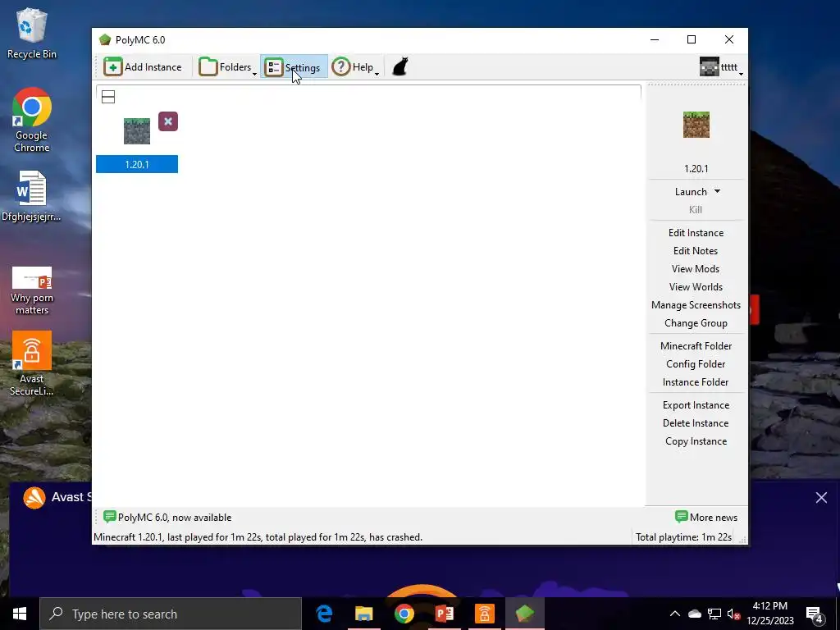Open the ttttt account dropdown

point(721,67)
